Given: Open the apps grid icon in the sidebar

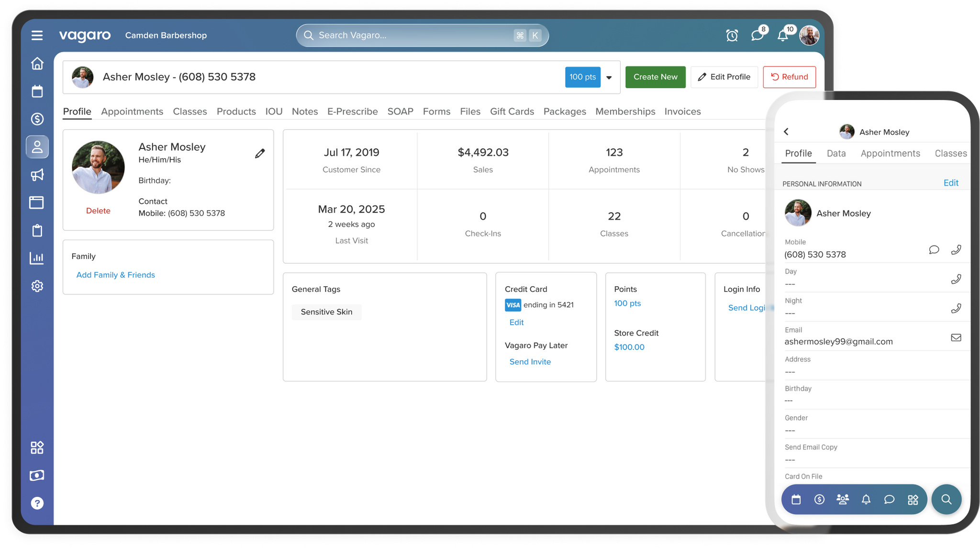Looking at the screenshot, I should pyautogui.click(x=37, y=447).
